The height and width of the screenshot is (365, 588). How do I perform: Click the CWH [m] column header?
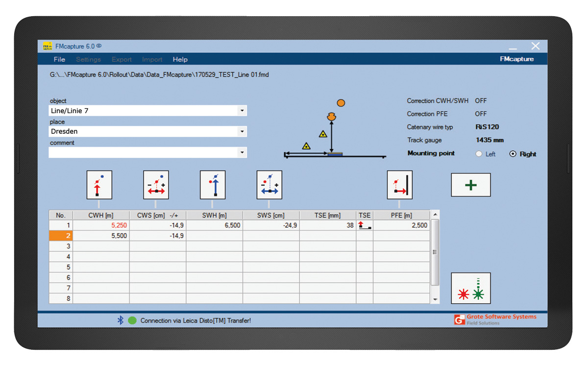coord(101,215)
